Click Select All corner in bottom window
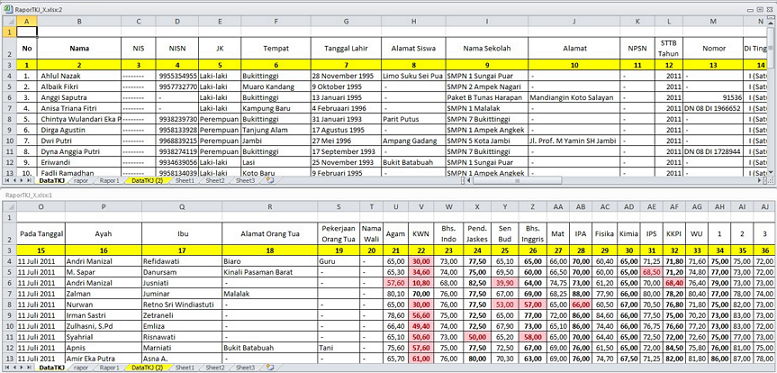This screenshot has width=777, height=373. (9, 207)
